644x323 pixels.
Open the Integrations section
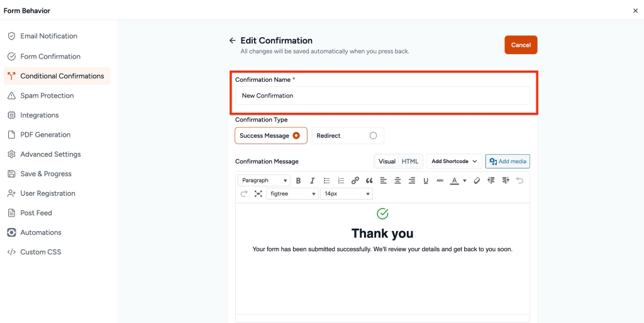(x=57, y=115)
